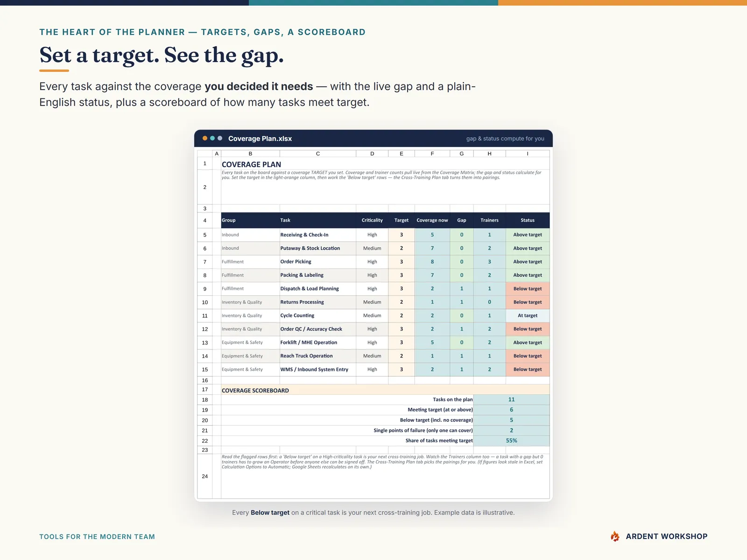Image resolution: width=747 pixels, height=560 pixels.
Task: Click the Criticality column header cell
Action: (372, 220)
